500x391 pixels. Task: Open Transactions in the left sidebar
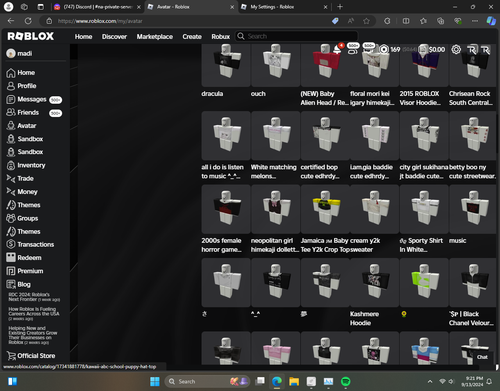click(30, 244)
